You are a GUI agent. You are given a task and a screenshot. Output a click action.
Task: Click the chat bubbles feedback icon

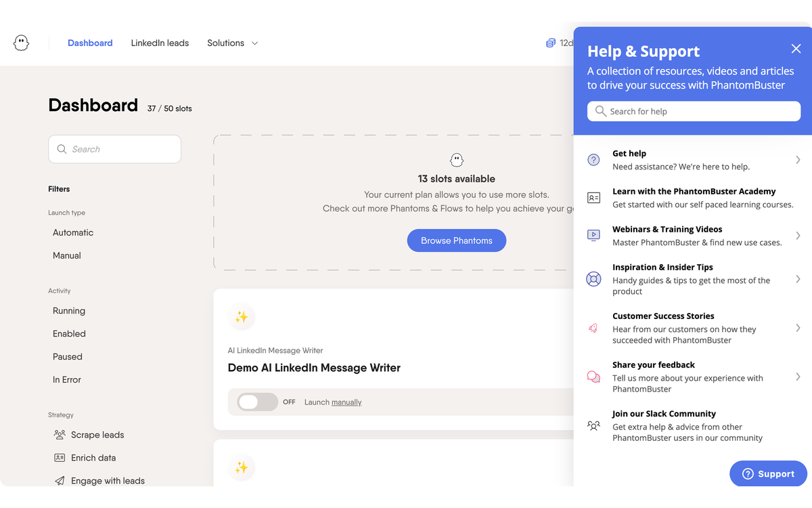click(x=593, y=377)
